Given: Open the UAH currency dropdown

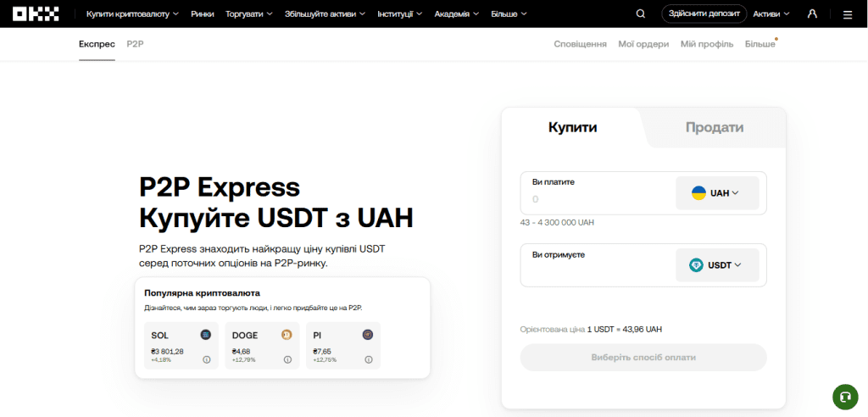Looking at the screenshot, I should [717, 193].
